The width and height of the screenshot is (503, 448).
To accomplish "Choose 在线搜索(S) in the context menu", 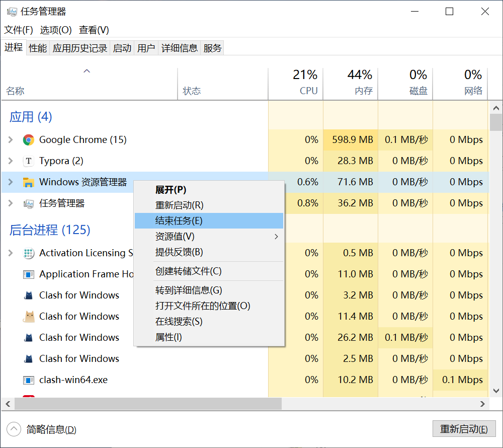I will point(209,322).
